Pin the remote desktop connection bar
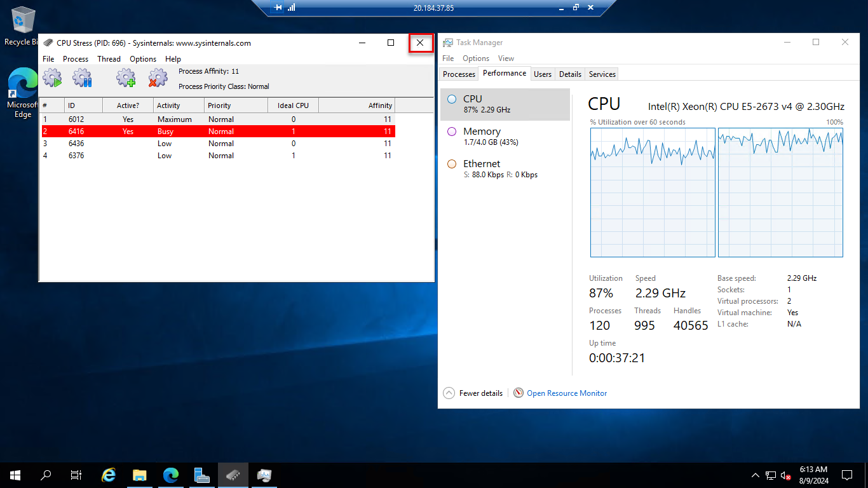Image resolution: width=868 pixels, height=488 pixels. [278, 8]
